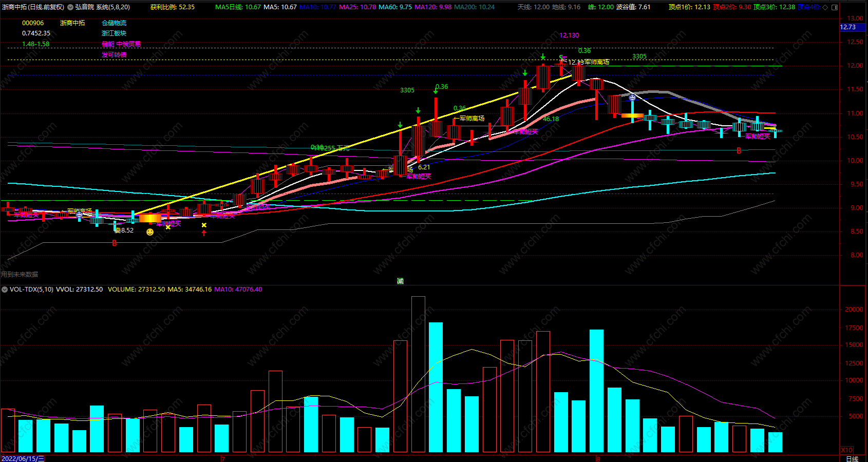Click the MA5日线 10.67 readout

click(x=238, y=7)
